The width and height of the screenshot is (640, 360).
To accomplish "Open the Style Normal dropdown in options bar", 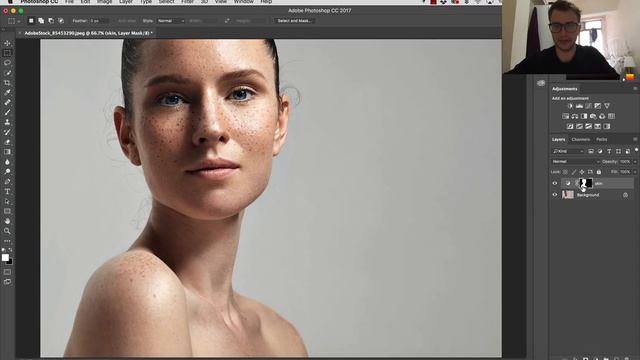I will click(x=171, y=21).
